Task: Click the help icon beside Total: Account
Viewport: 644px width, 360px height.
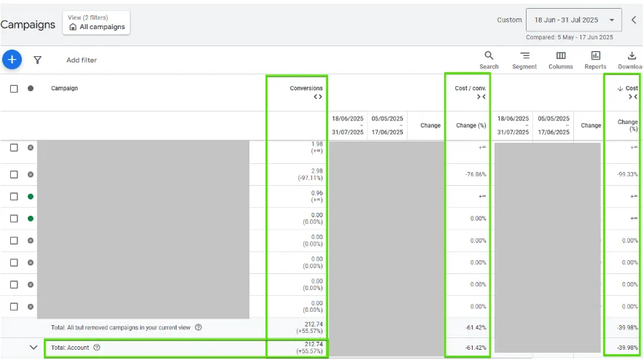Action: (96, 348)
